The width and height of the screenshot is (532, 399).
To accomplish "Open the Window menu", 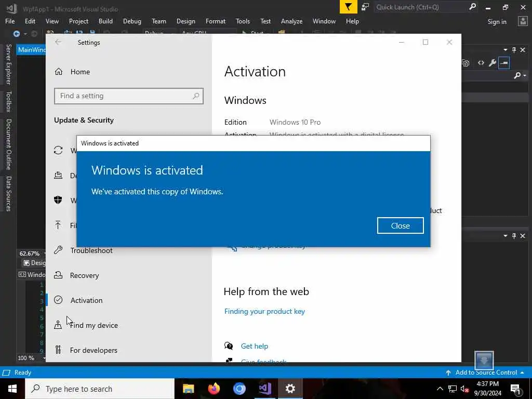I will (x=324, y=21).
